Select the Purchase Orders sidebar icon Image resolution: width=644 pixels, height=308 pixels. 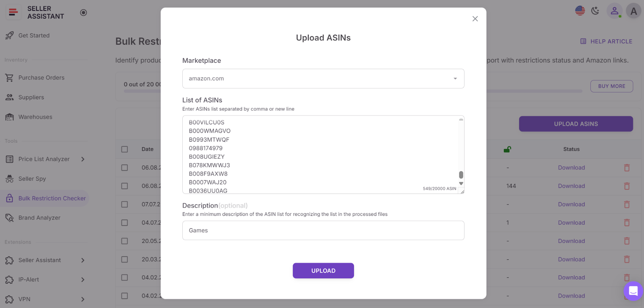tap(10, 77)
